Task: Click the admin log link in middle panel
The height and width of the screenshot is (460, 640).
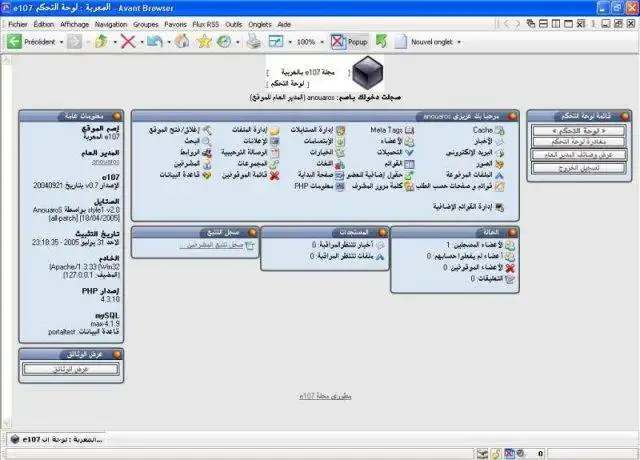Action: click(212, 245)
